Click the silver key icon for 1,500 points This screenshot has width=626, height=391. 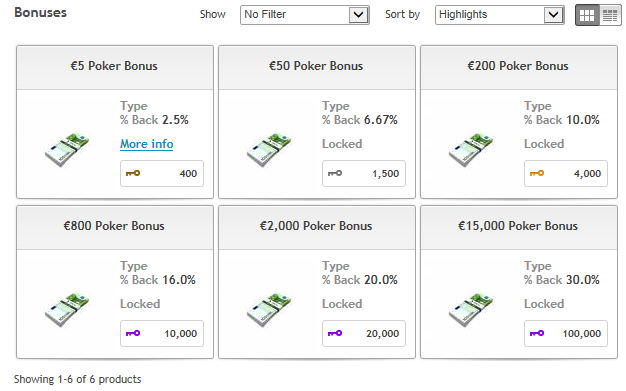click(x=335, y=173)
